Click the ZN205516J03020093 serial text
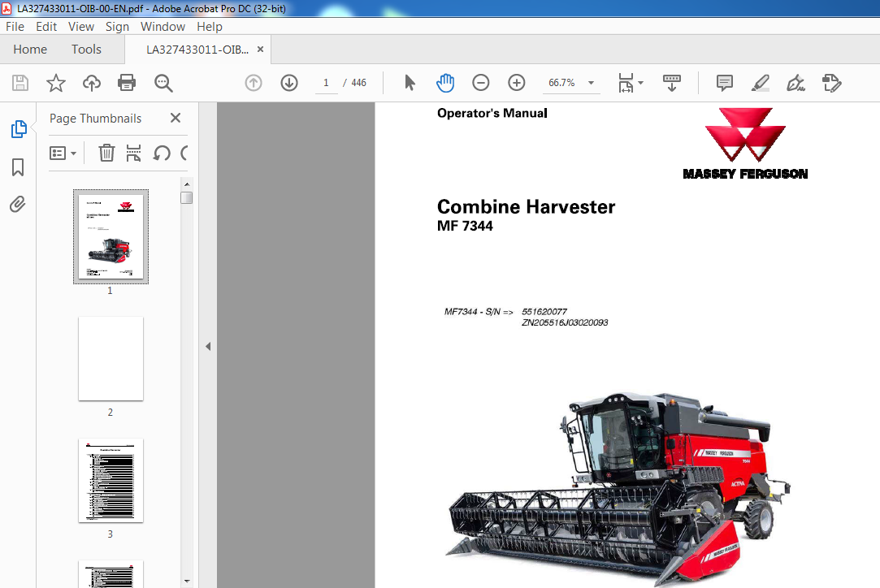 [565, 322]
